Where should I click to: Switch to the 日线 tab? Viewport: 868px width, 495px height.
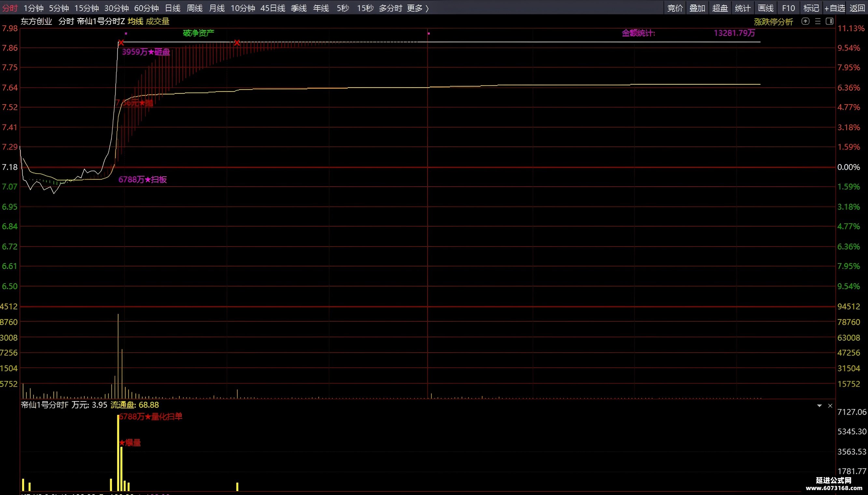[x=172, y=8]
